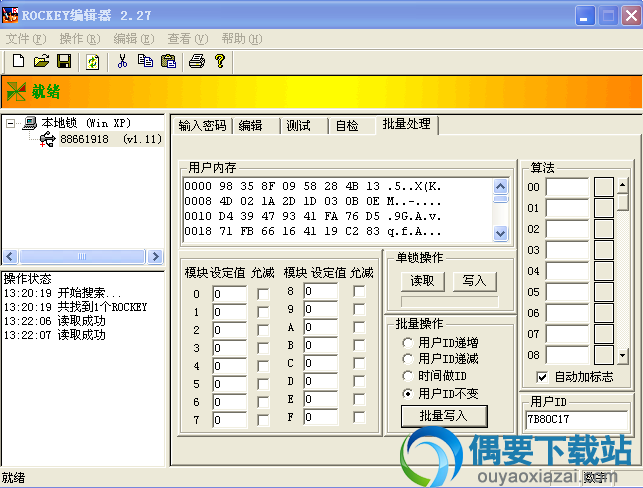The width and height of the screenshot is (643, 488).
Task: Click the algorithm 08 input field
Action: click(x=568, y=355)
